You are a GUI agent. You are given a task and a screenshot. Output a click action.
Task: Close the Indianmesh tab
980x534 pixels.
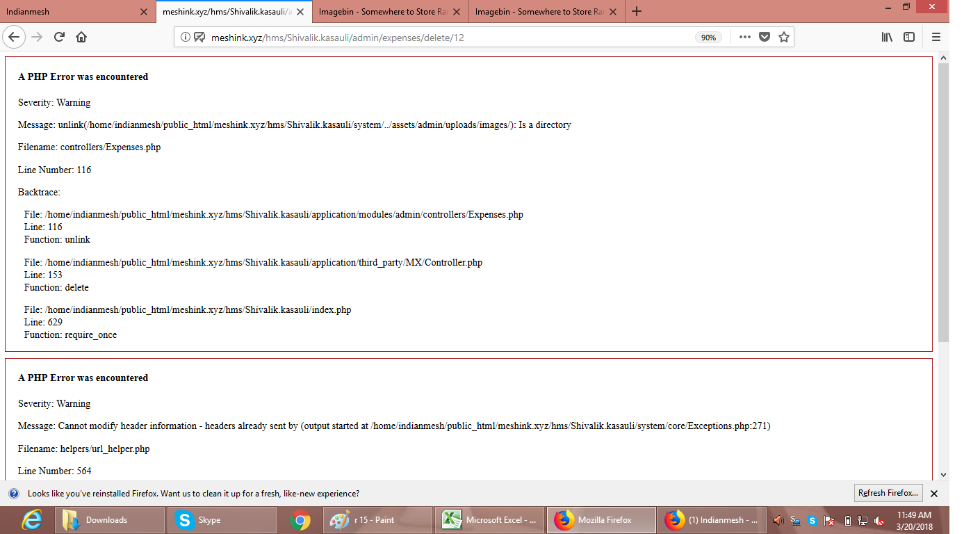coord(143,12)
